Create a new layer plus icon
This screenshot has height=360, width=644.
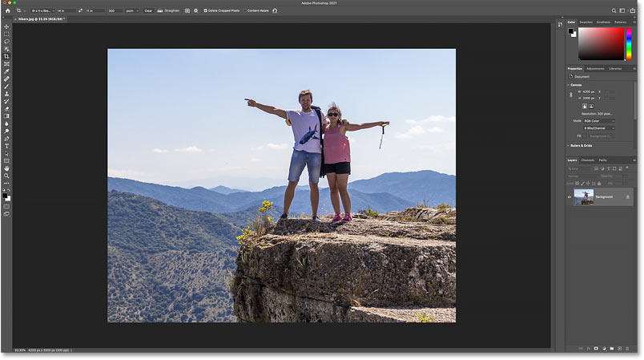pyautogui.click(x=620, y=349)
